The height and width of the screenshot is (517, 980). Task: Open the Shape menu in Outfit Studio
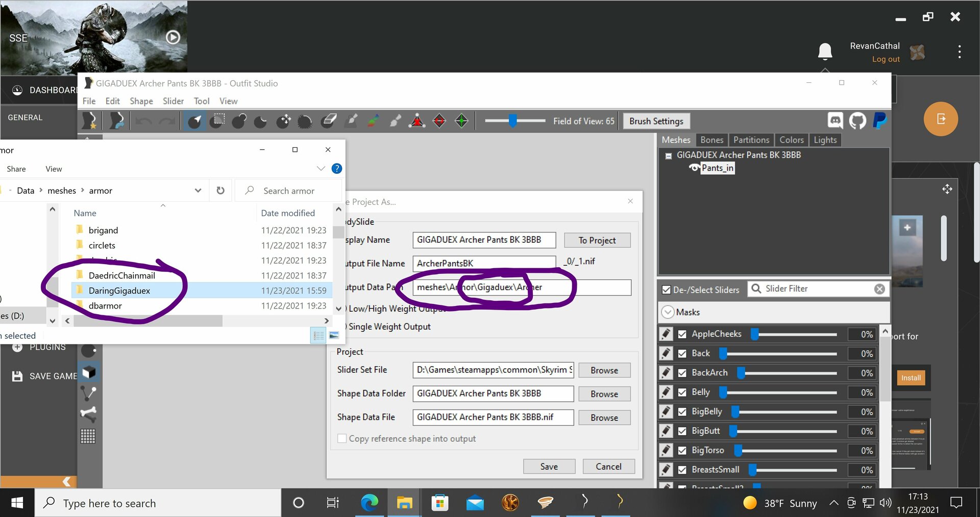click(x=141, y=101)
